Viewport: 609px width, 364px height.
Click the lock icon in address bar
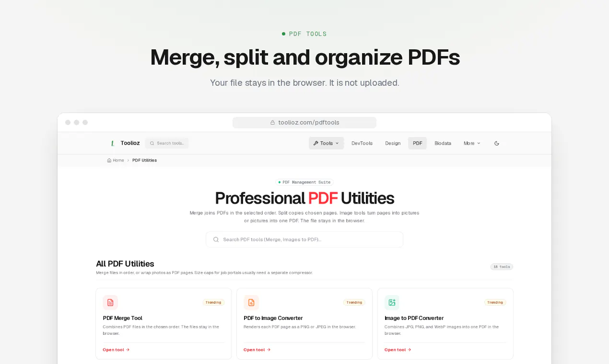(x=272, y=123)
